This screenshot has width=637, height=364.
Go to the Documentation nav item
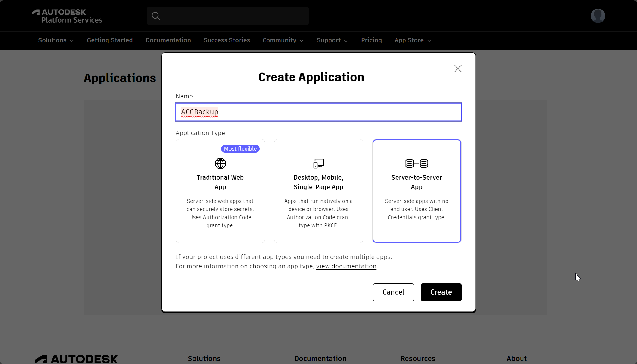(x=168, y=40)
